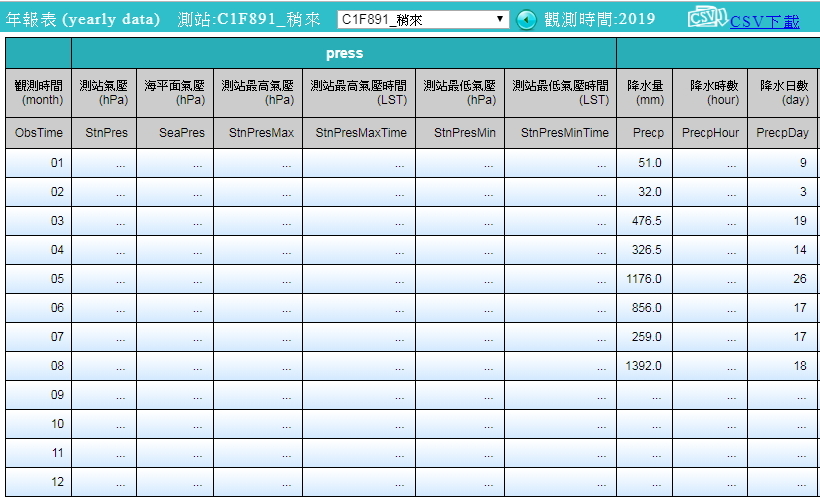Click the previous year arrow icon
Viewport: 820px width, 501px height.
pos(527,20)
